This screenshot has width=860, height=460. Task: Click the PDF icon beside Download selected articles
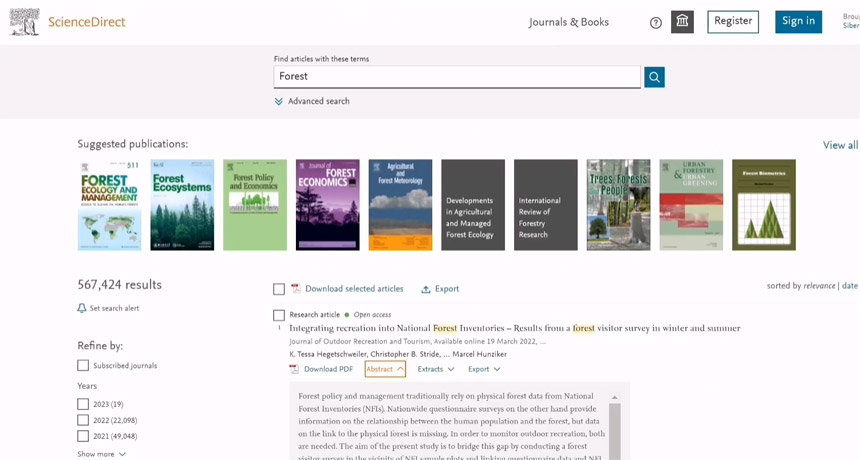click(296, 288)
